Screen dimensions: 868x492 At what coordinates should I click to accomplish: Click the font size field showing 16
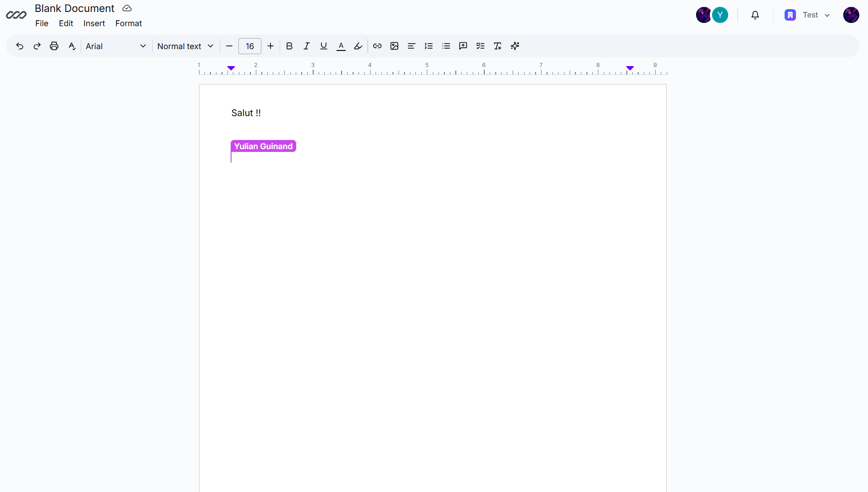click(250, 46)
